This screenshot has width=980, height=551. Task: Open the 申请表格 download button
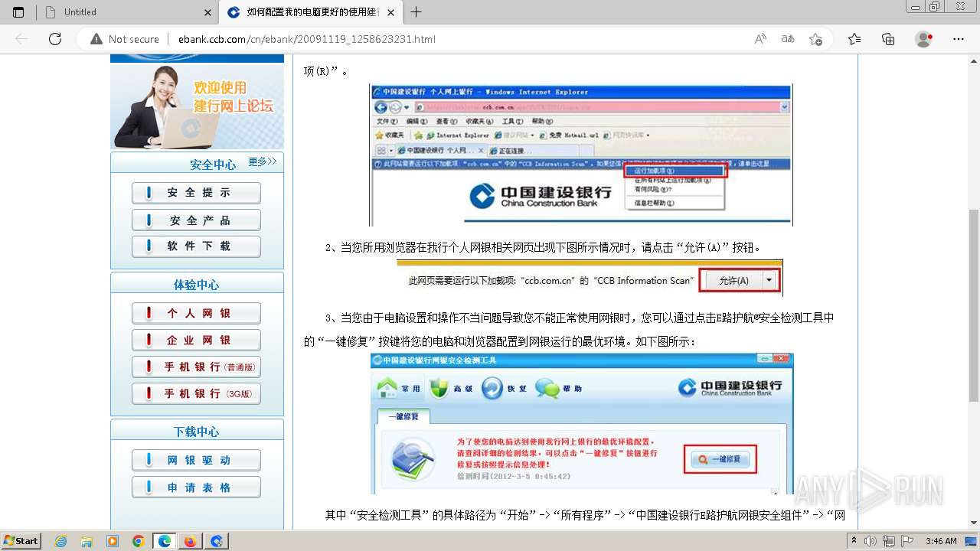pos(196,488)
